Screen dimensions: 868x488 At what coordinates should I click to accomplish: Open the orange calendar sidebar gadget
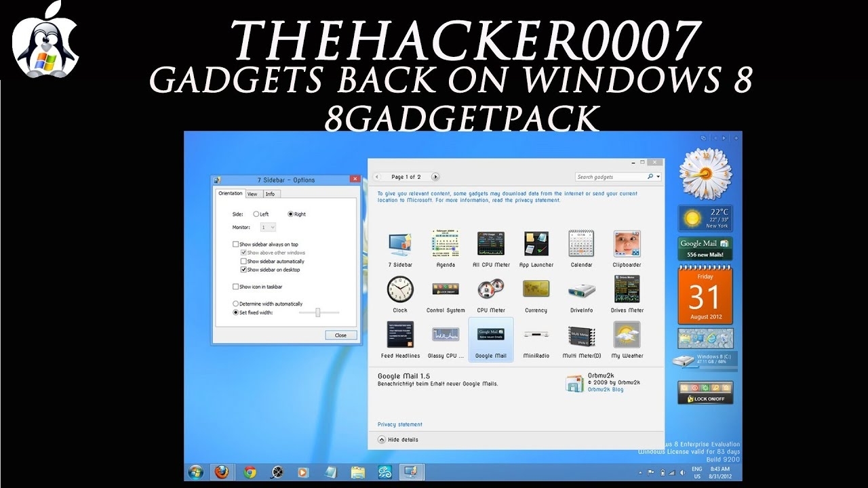705,294
